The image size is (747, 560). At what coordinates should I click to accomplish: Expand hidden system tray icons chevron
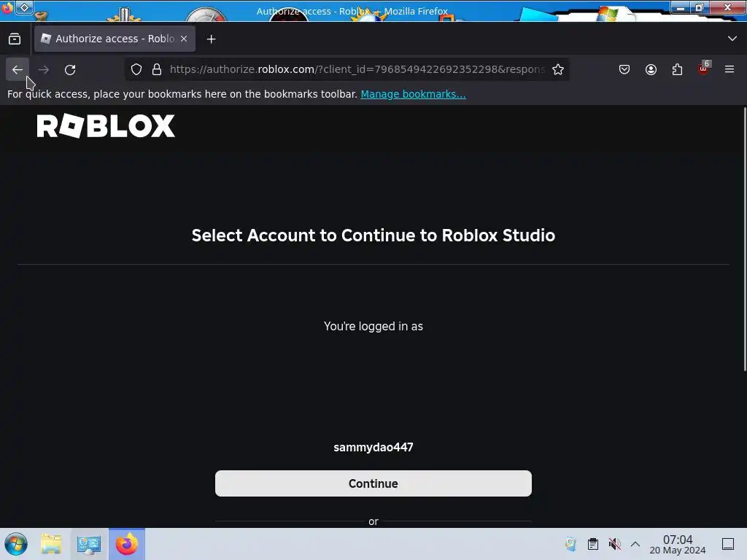(635, 544)
